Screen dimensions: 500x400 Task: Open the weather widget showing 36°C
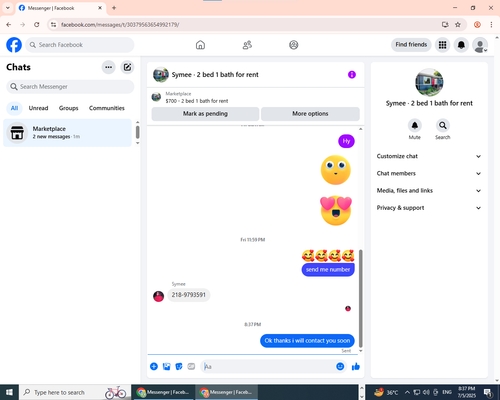(x=386, y=392)
